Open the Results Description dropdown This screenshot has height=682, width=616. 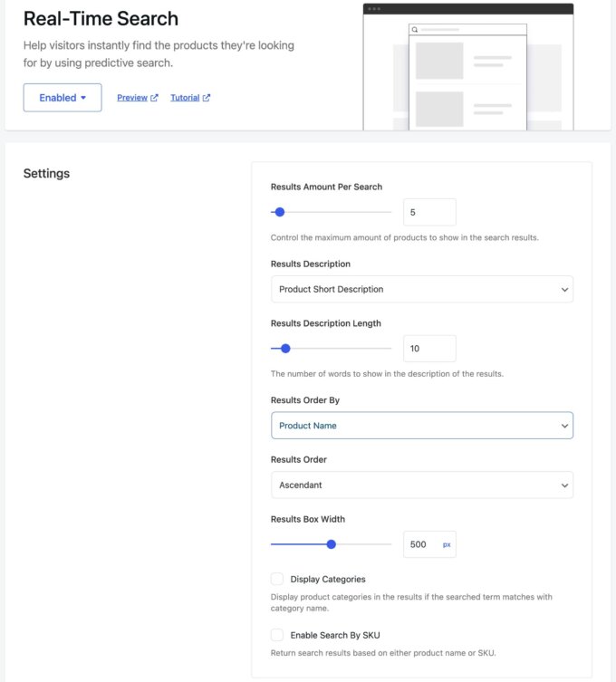pyautogui.click(x=421, y=290)
